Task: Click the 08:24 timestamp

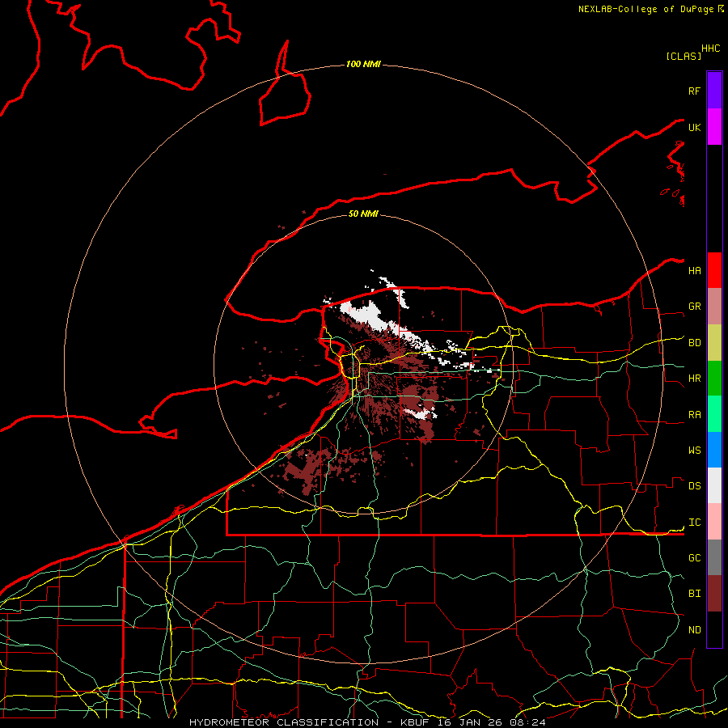Action: click(527, 722)
